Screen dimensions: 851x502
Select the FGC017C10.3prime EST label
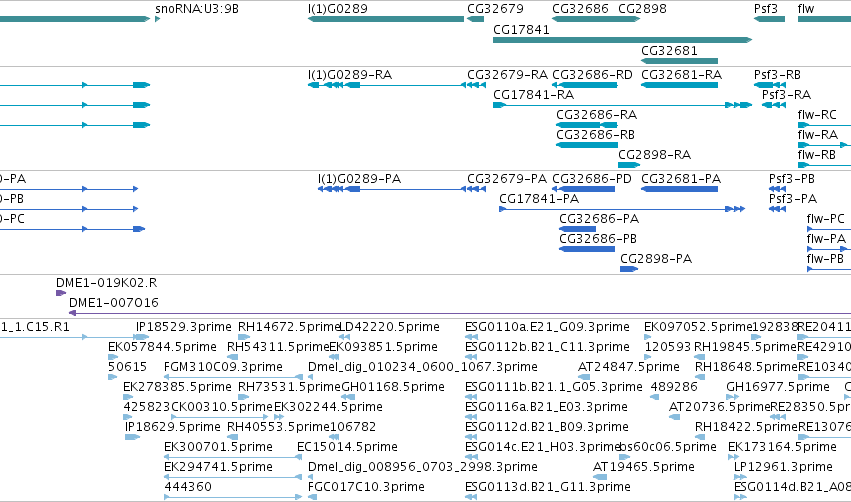tap(366, 487)
